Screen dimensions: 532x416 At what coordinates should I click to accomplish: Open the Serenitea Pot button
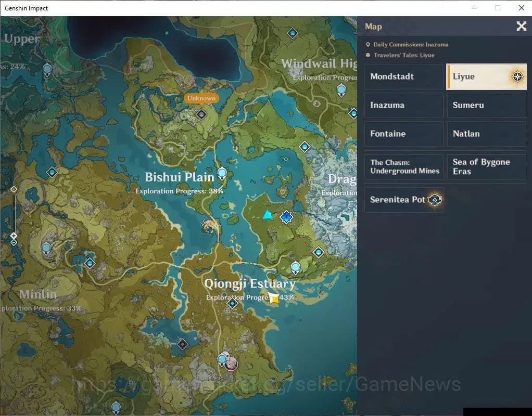click(404, 200)
